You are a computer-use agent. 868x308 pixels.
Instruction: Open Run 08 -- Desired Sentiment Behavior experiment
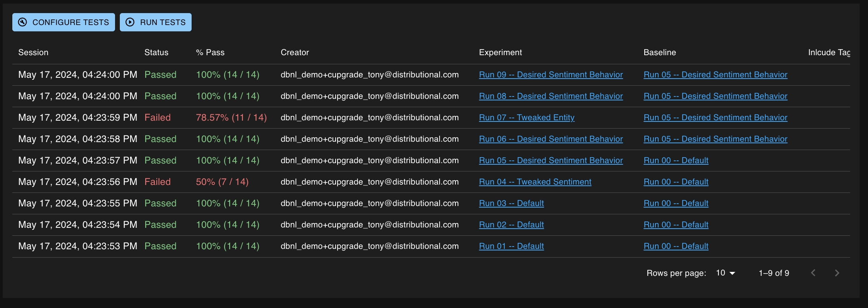[x=551, y=96]
